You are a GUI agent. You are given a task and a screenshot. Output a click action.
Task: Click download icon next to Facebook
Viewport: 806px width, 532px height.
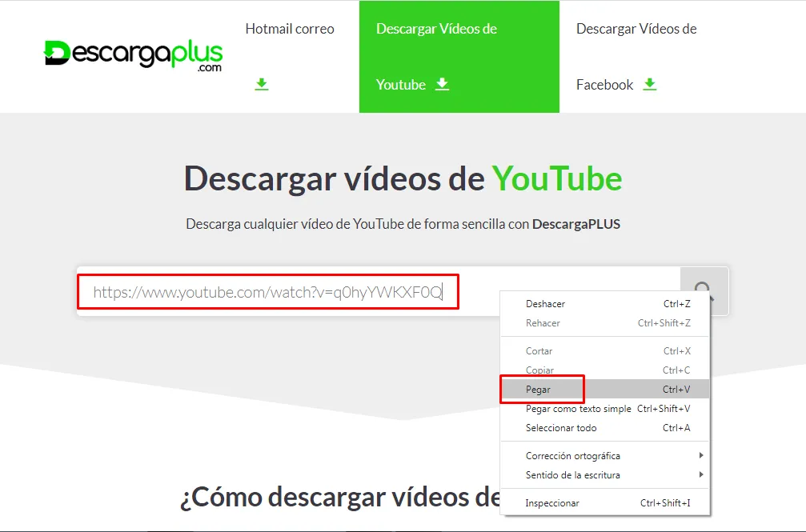click(x=650, y=84)
